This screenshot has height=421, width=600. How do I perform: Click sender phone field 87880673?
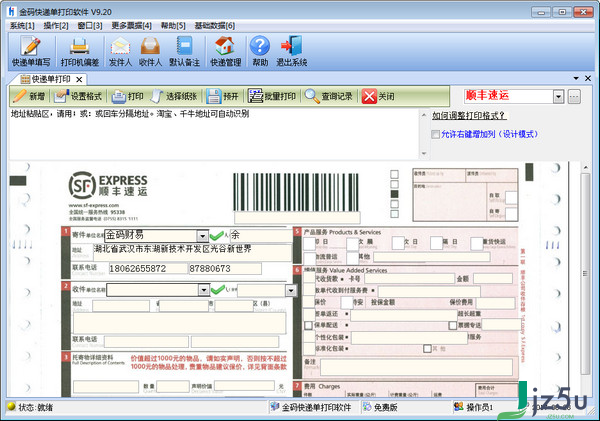225,268
